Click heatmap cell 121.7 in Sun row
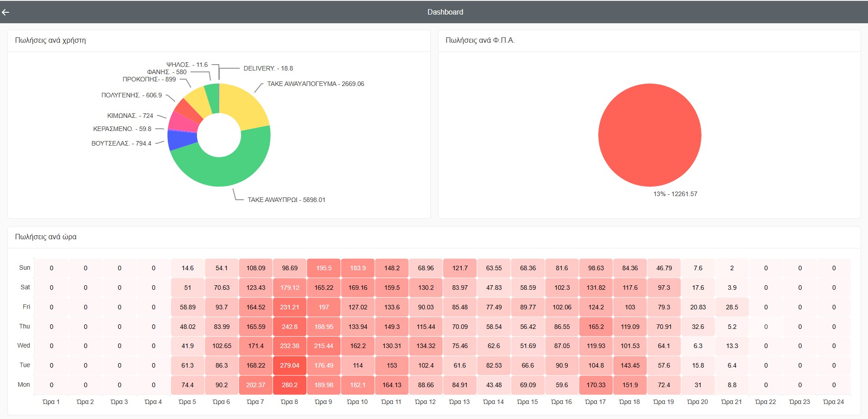868x419 pixels. (460, 268)
